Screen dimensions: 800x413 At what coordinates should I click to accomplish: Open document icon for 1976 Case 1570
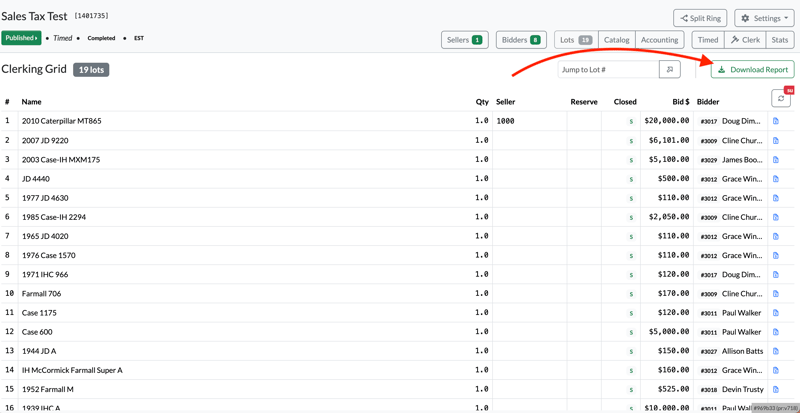776,255
